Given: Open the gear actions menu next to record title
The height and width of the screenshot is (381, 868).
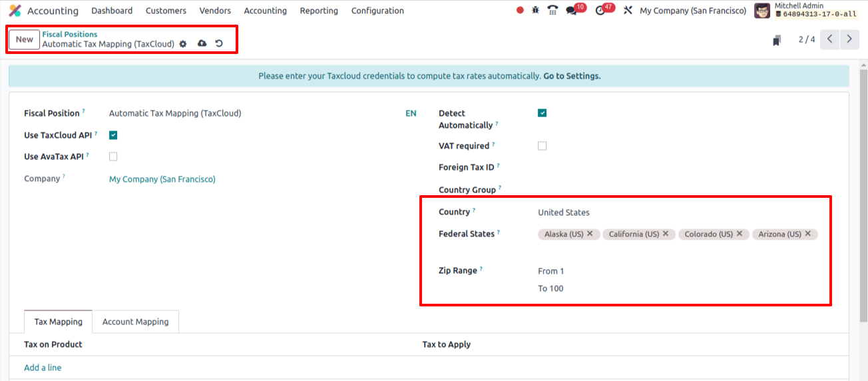Looking at the screenshot, I should coord(183,44).
